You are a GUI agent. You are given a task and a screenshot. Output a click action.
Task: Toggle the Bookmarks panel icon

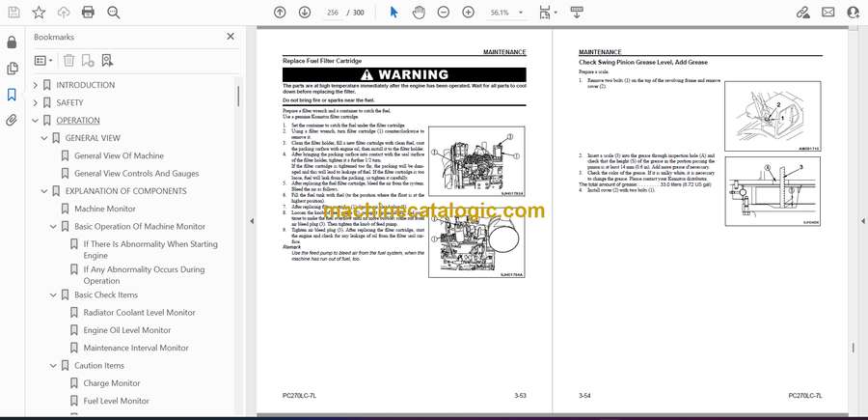pos(12,95)
